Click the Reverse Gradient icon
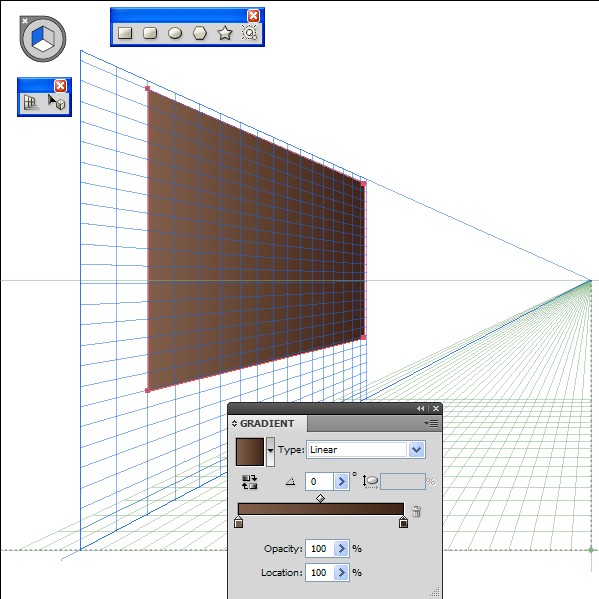The image size is (599, 599). (x=249, y=482)
